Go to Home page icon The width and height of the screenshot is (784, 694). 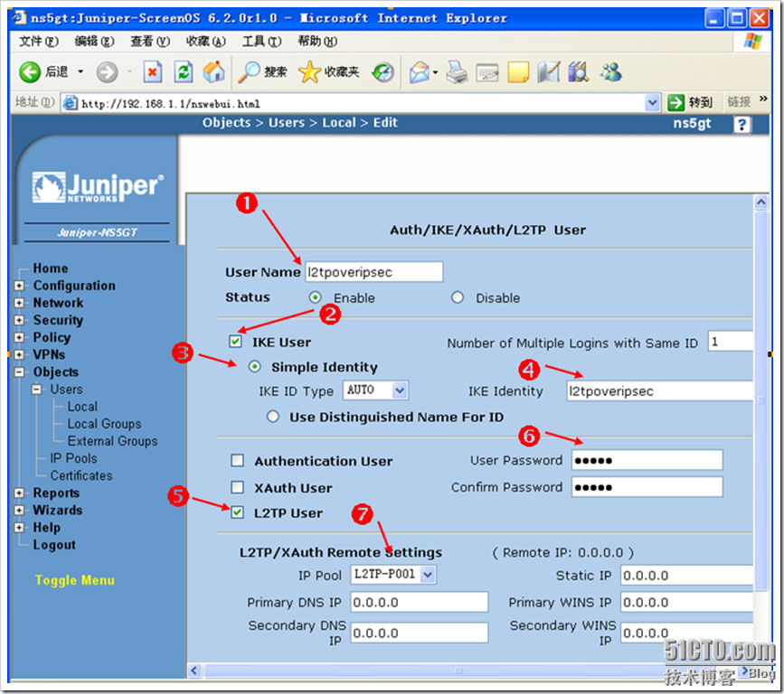coord(214,72)
